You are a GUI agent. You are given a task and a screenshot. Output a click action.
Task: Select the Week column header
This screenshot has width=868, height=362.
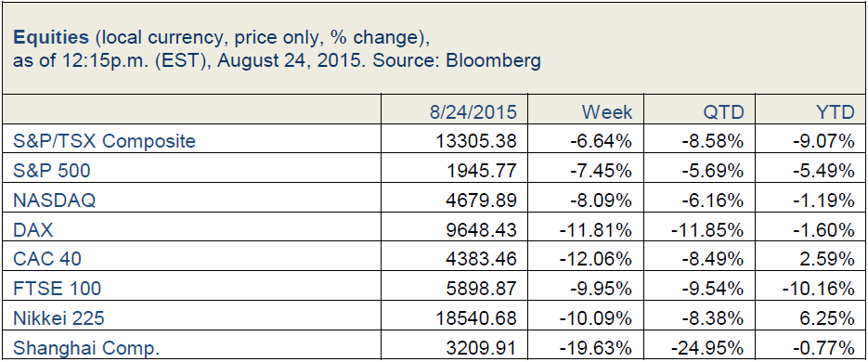click(607, 112)
